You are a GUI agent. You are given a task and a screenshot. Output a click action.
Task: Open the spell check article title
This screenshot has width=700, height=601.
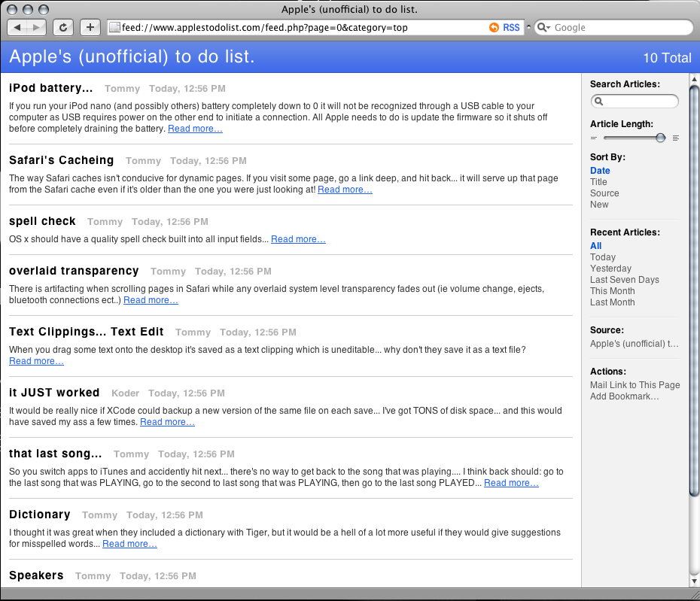coord(42,221)
